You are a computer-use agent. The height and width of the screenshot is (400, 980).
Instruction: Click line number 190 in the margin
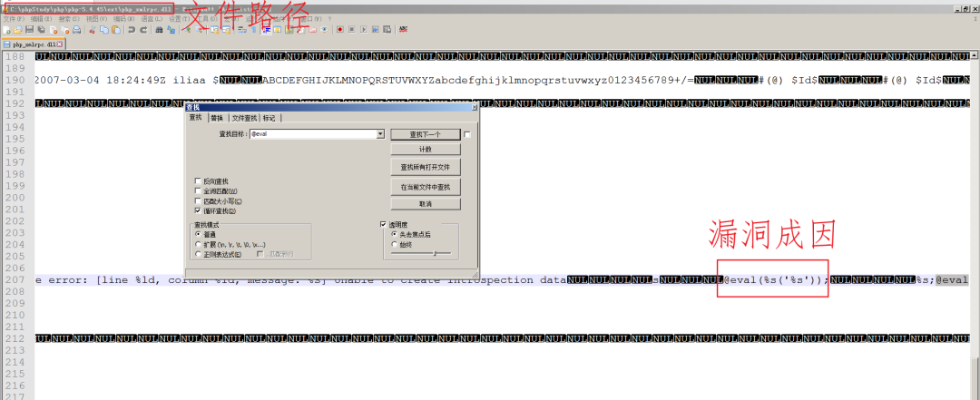tap(17, 80)
